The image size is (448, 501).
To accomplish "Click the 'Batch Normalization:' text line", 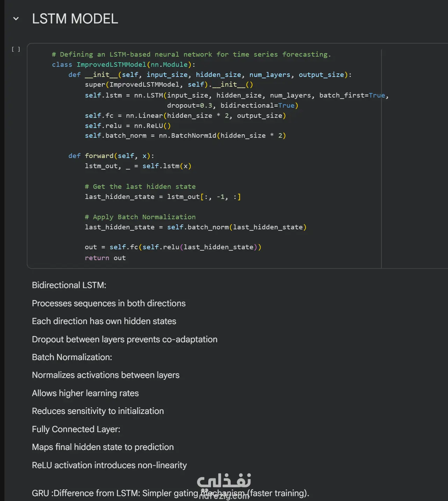I will 72,357.
